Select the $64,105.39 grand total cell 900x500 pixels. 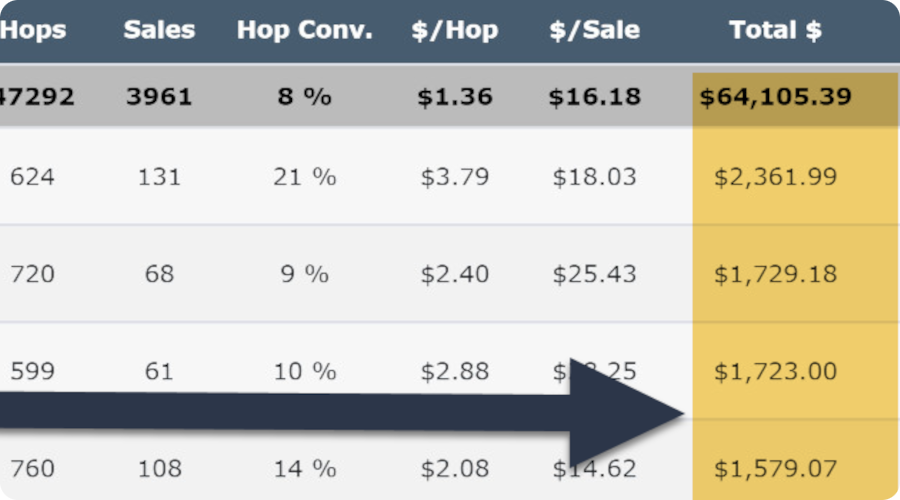[775, 97]
